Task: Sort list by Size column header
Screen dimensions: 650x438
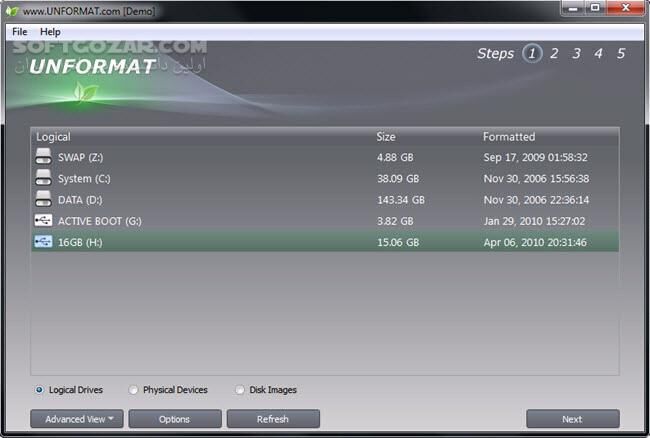Action: [x=386, y=136]
